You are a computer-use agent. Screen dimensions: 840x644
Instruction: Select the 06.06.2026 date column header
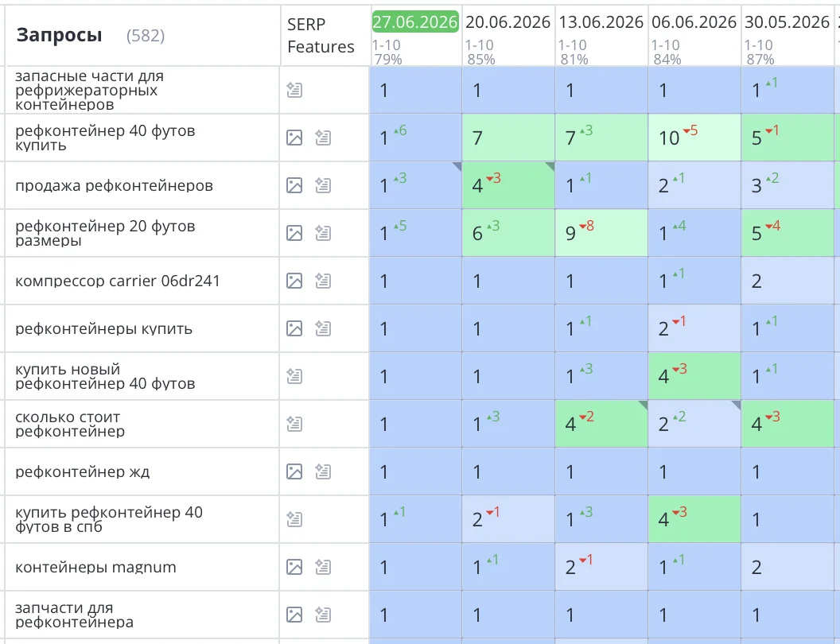point(694,22)
